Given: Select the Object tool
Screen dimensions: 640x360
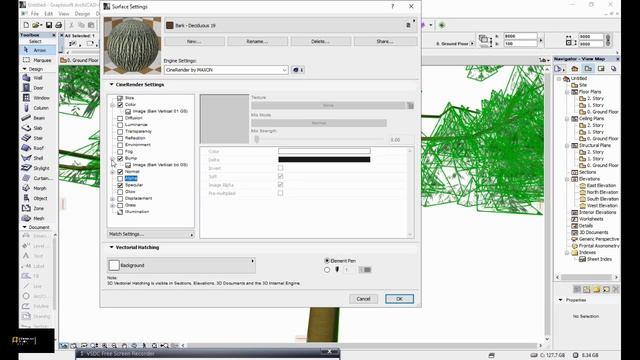Looking at the screenshot, I should coord(38,198).
